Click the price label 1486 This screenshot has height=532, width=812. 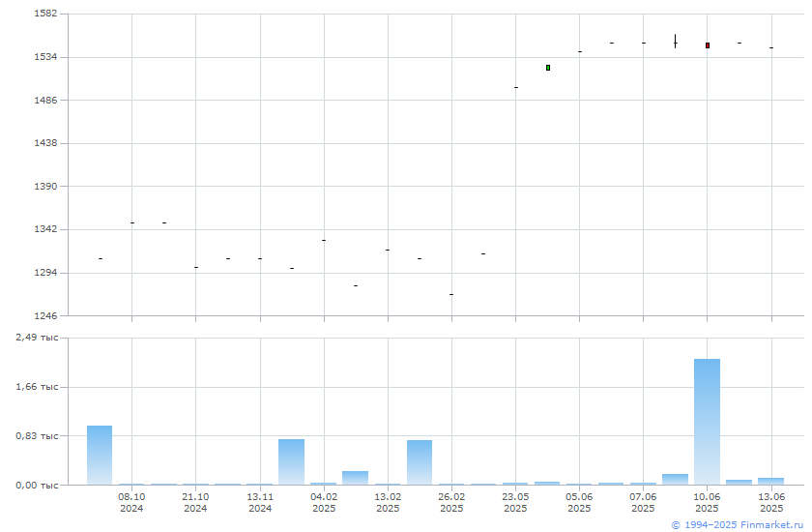(x=45, y=100)
